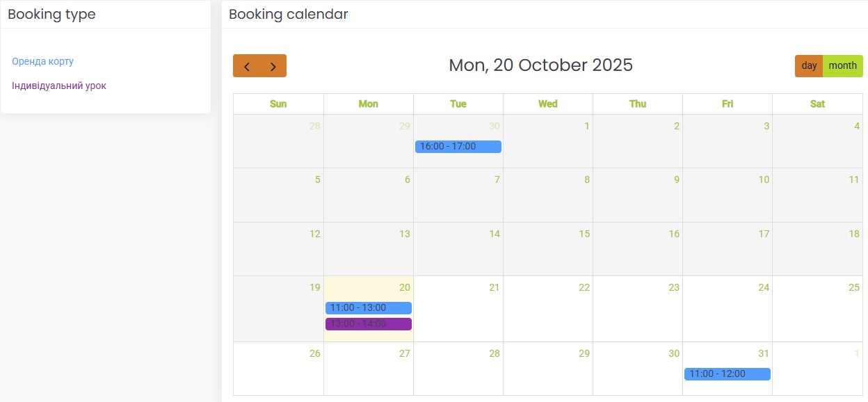Click the Mon column header
The image size is (868, 402).
coord(368,104)
